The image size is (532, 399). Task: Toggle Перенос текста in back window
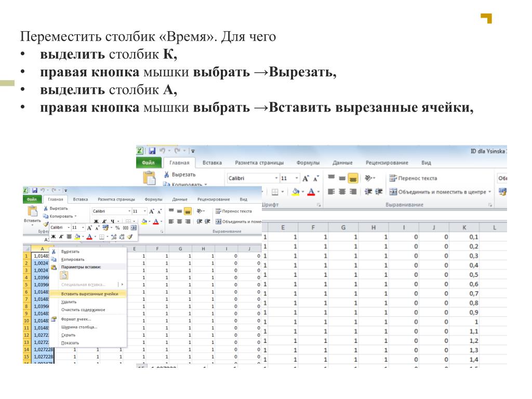(x=413, y=178)
